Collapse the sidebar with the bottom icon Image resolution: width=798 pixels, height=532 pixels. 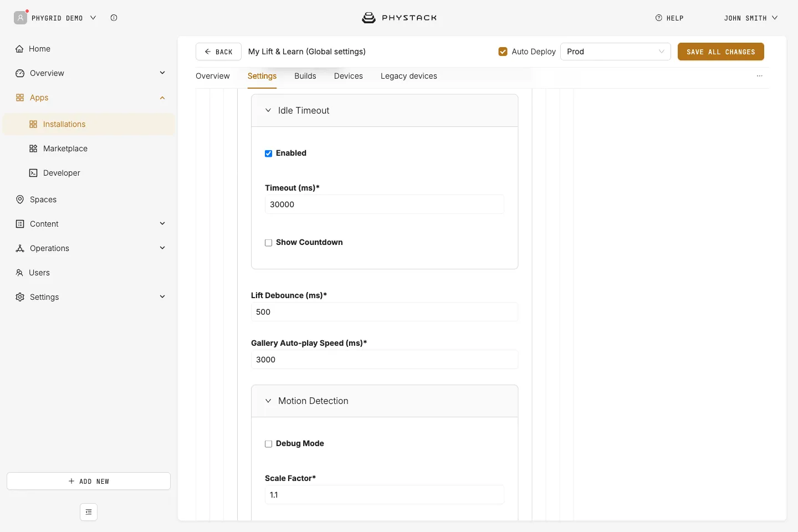click(89, 512)
